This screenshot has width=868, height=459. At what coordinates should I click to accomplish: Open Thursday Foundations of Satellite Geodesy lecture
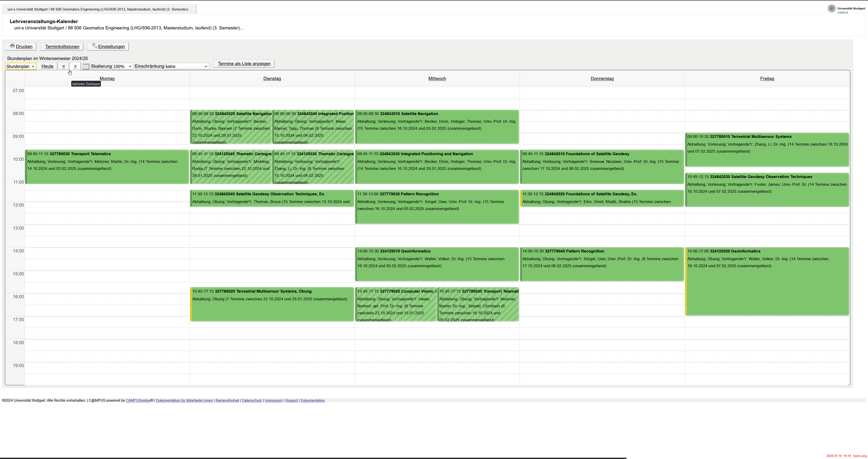(x=602, y=167)
